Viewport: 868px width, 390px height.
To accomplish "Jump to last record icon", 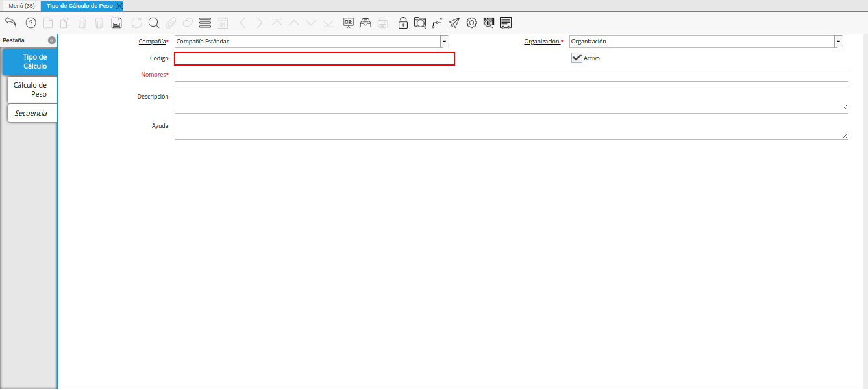I will pos(328,23).
